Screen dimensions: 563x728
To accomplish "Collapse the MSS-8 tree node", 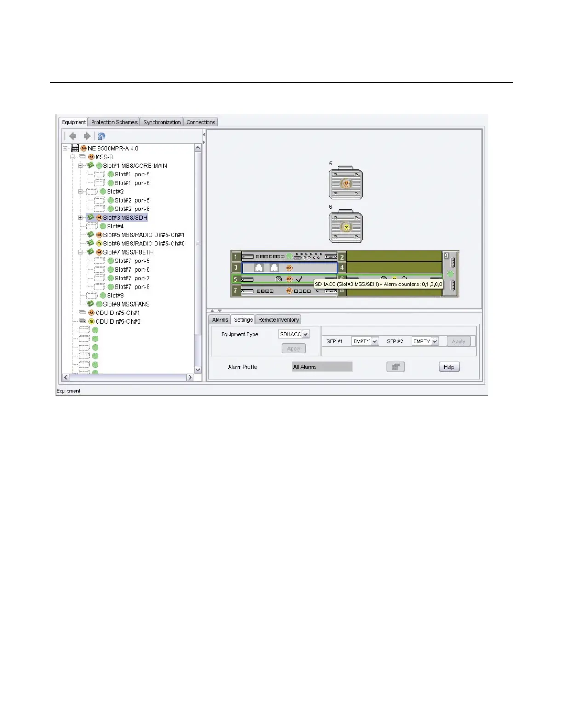I will click(73, 157).
